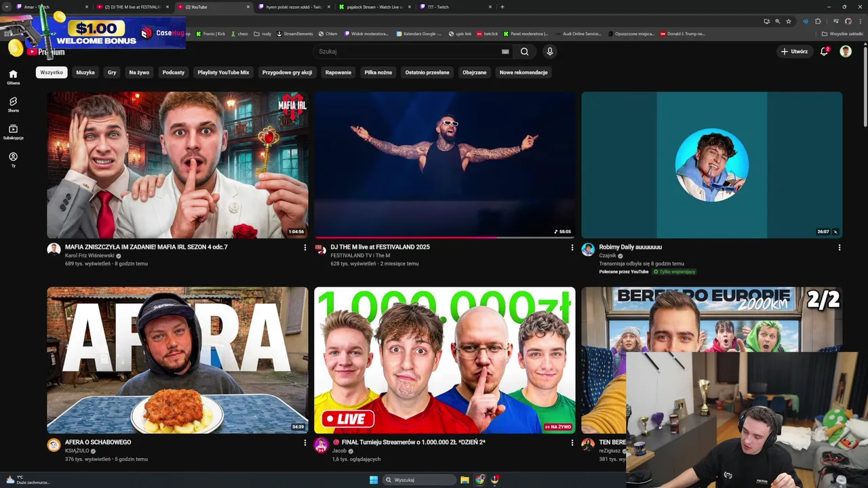Open the DJ THE M concert thumbnail
Viewport: 868px width, 488px height.
tap(444, 165)
